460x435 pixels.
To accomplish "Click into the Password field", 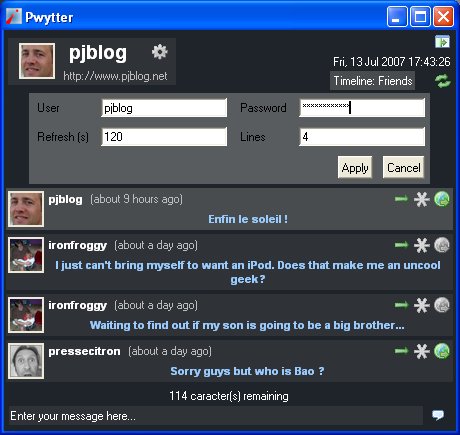I will tap(362, 108).
